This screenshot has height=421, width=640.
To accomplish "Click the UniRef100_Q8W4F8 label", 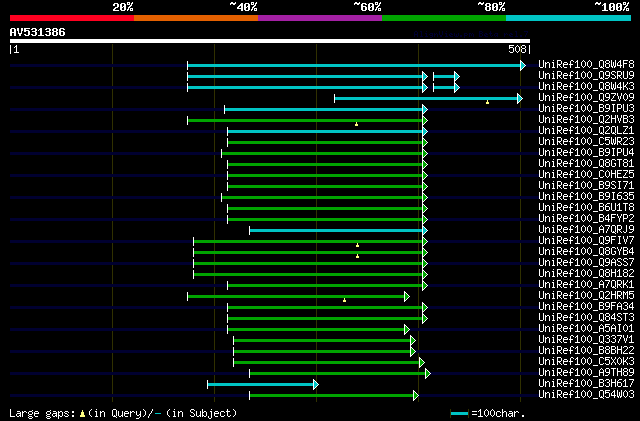I will click(x=586, y=65).
